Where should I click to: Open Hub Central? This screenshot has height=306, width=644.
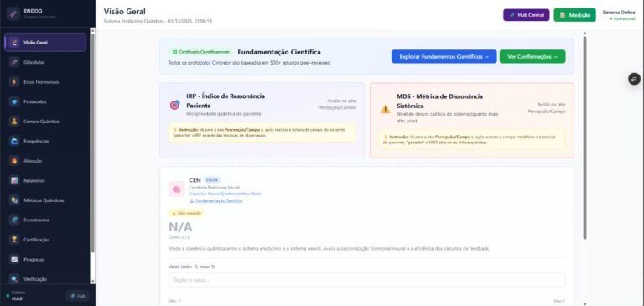526,15
